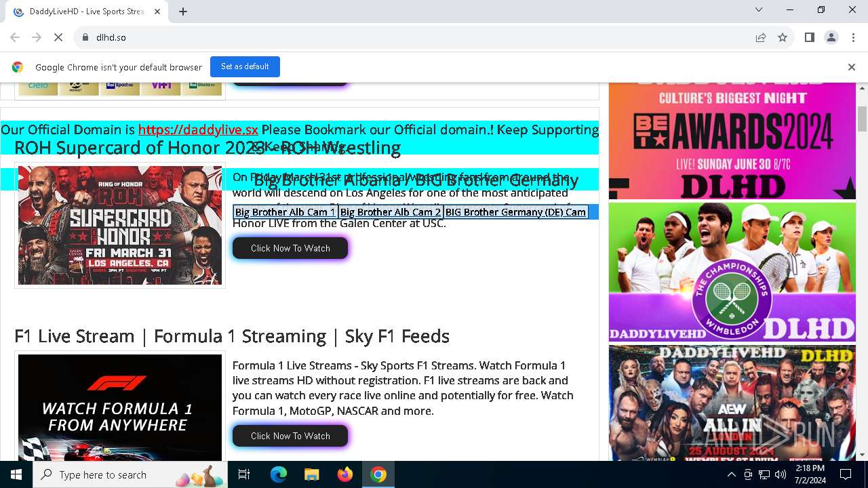
Task: Open Big Brother Alb Cam 2
Action: (x=391, y=212)
